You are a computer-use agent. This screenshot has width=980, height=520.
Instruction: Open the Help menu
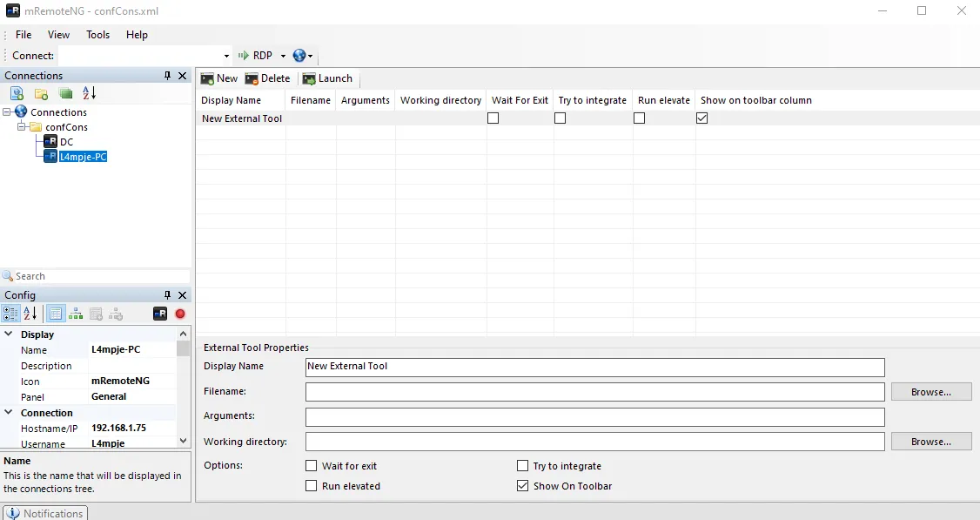pyautogui.click(x=137, y=35)
